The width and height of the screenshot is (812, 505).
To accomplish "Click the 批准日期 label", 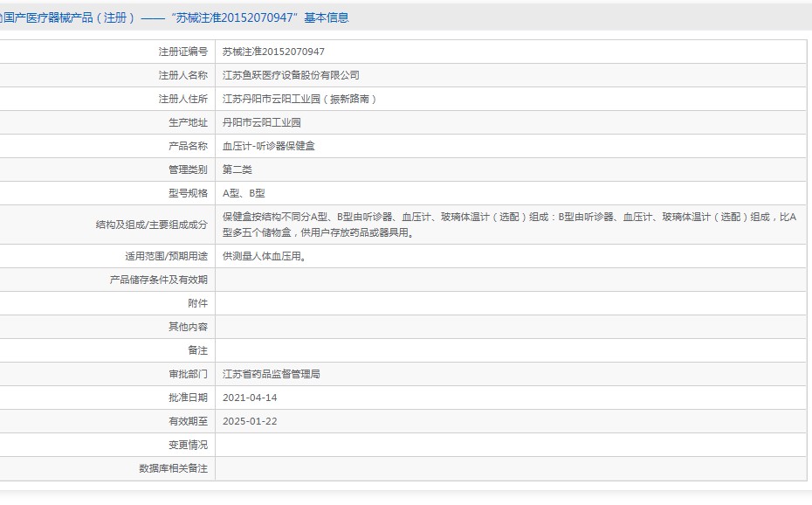I will (188, 398).
